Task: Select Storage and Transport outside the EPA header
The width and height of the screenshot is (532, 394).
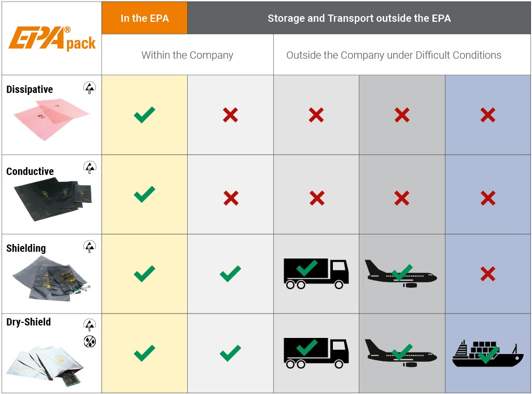Action: tap(359, 18)
